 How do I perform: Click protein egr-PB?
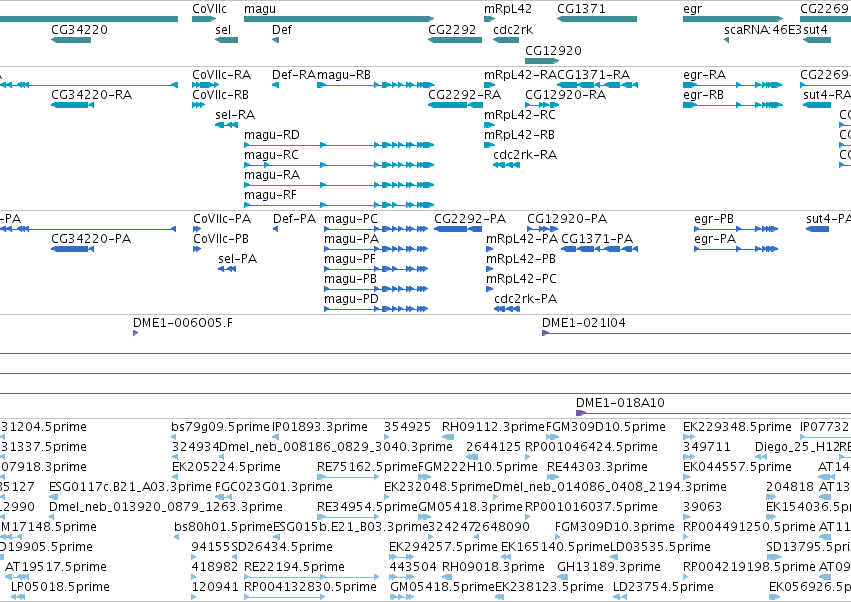pos(714,219)
